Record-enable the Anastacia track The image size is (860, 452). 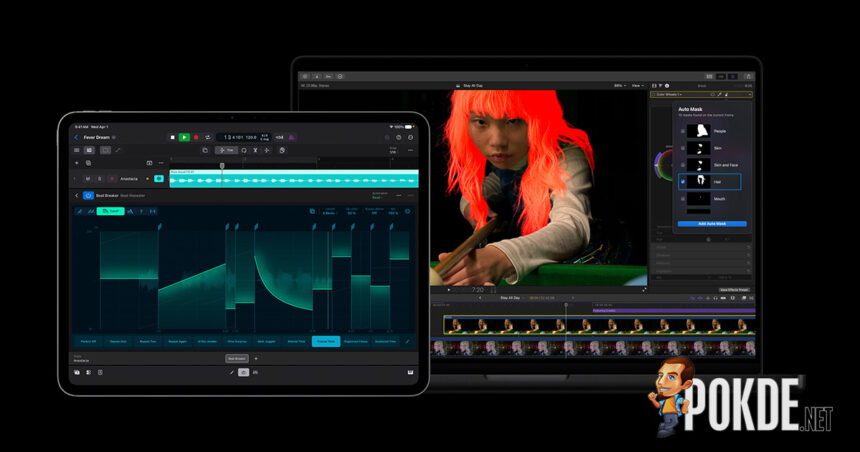coord(112,179)
